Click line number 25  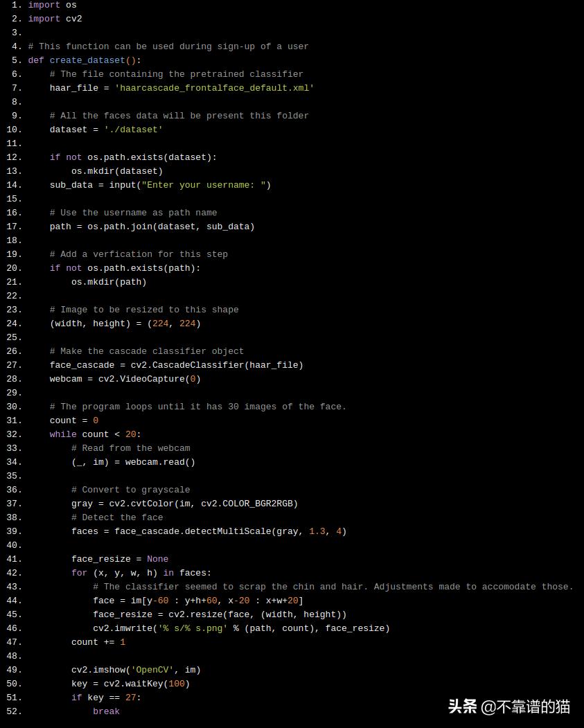(x=14, y=337)
